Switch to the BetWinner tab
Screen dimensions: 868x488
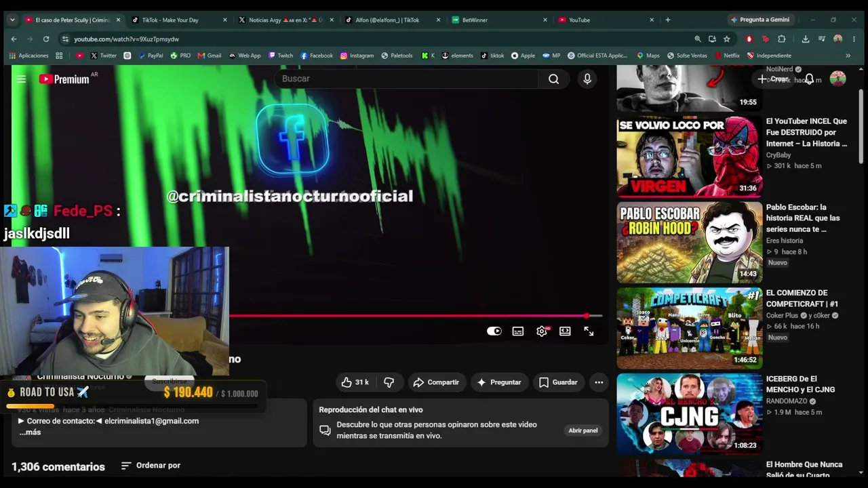[x=498, y=20]
